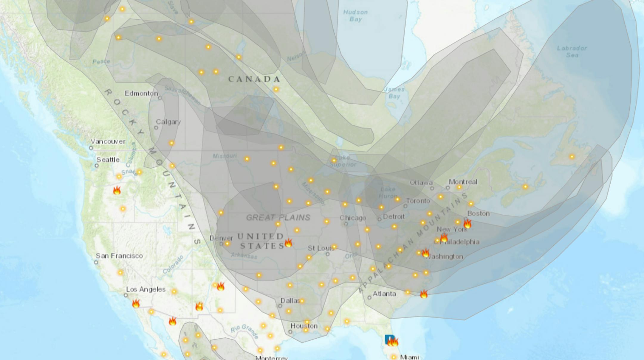Click fire icon just below Los Angeles

pyautogui.click(x=136, y=304)
